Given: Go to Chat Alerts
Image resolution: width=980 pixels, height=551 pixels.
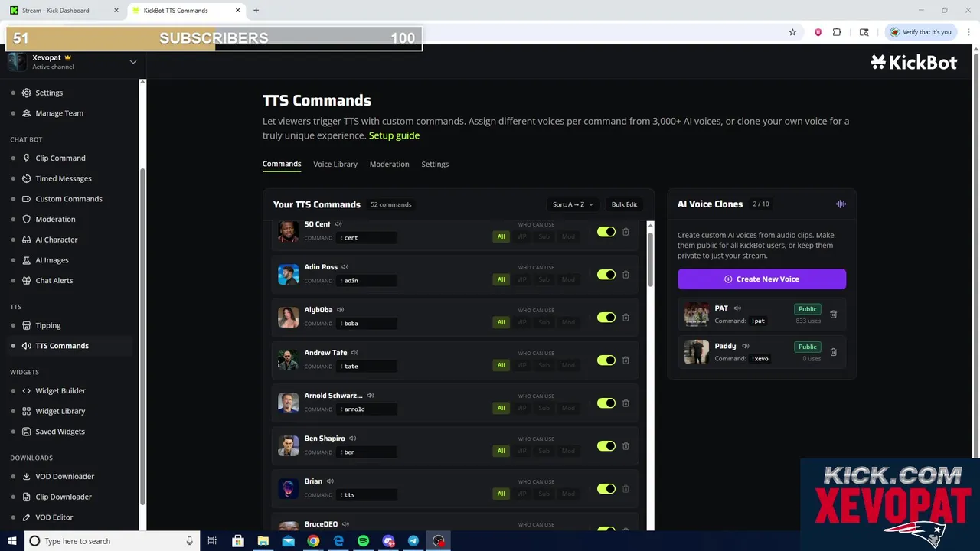Looking at the screenshot, I should click(54, 280).
